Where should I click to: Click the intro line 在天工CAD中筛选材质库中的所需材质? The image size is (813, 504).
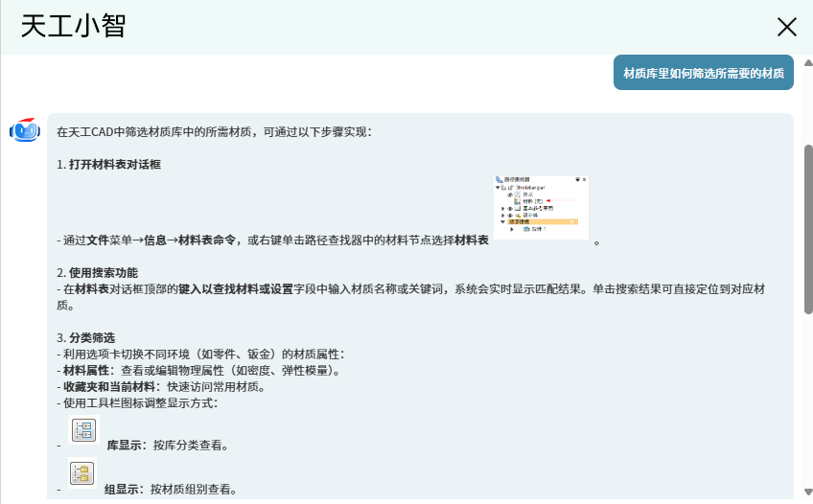point(214,132)
